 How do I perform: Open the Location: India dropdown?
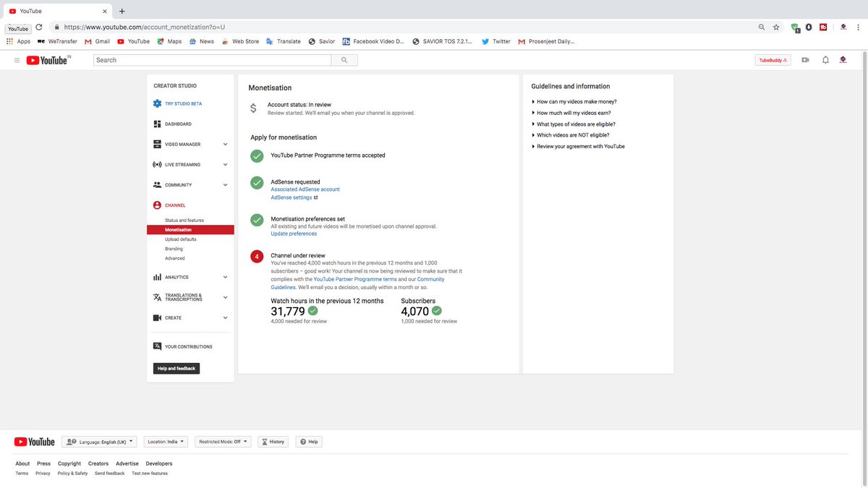[166, 442]
